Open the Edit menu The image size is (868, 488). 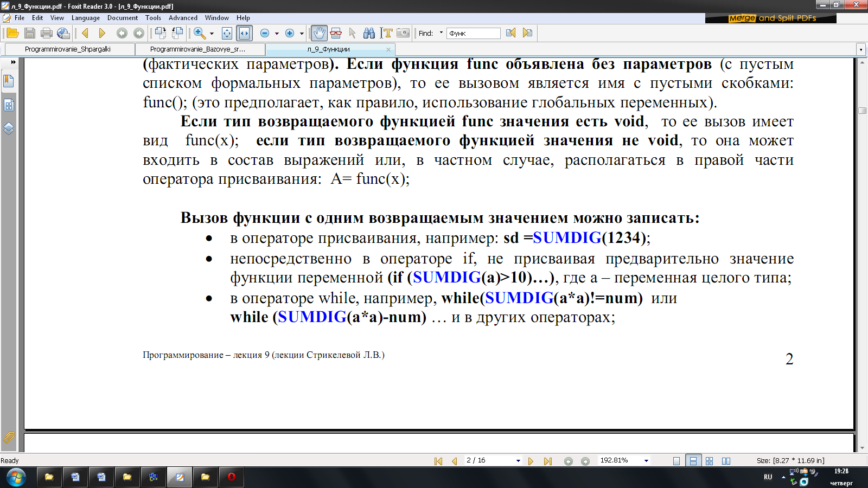37,18
